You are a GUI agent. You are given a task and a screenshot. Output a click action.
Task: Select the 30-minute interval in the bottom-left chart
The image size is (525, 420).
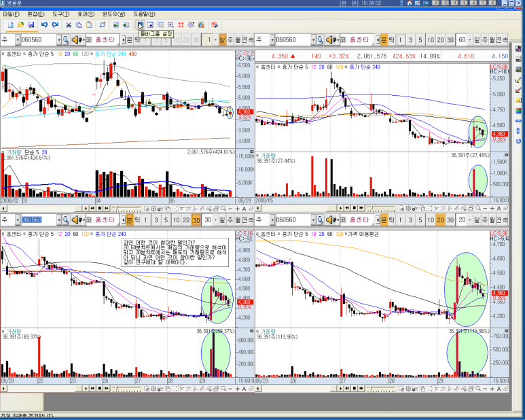pos(196,220)
